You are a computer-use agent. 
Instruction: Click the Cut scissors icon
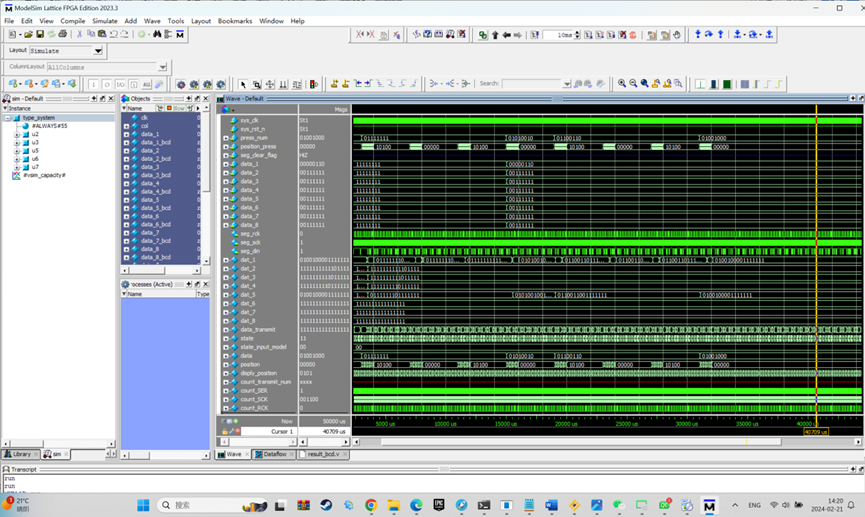coord(79,34)
